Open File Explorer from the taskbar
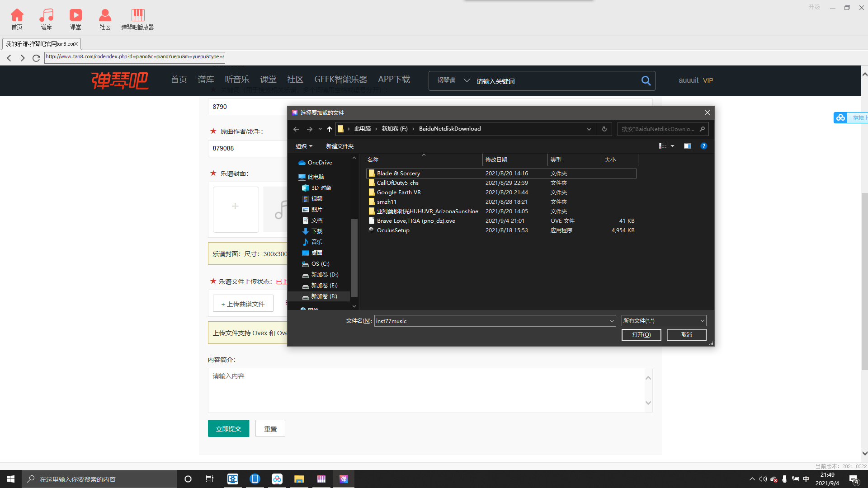Viewport: 868px width, 488px height. click(299, 479)
